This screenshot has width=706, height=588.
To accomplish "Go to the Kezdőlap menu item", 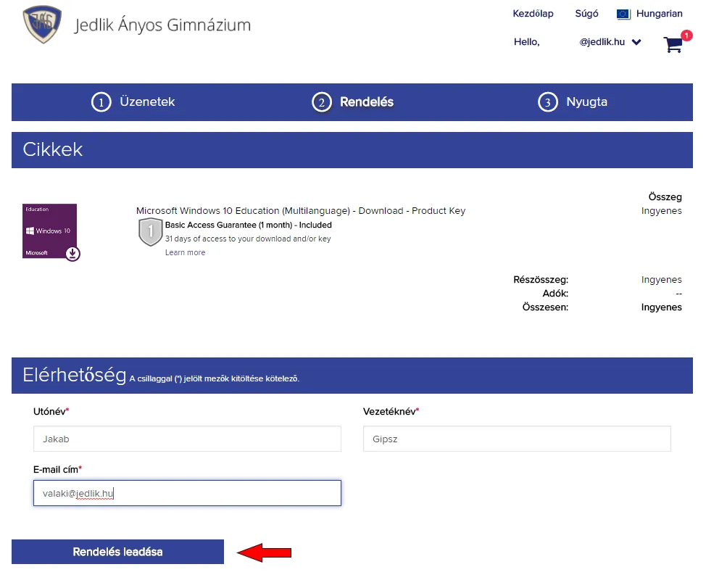I will pyautogui.click(x=533, y=14).
